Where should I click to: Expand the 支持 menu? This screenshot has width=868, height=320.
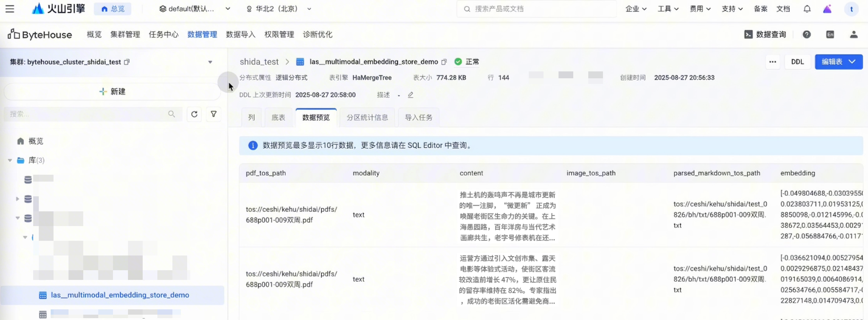(x=732, y=9)
